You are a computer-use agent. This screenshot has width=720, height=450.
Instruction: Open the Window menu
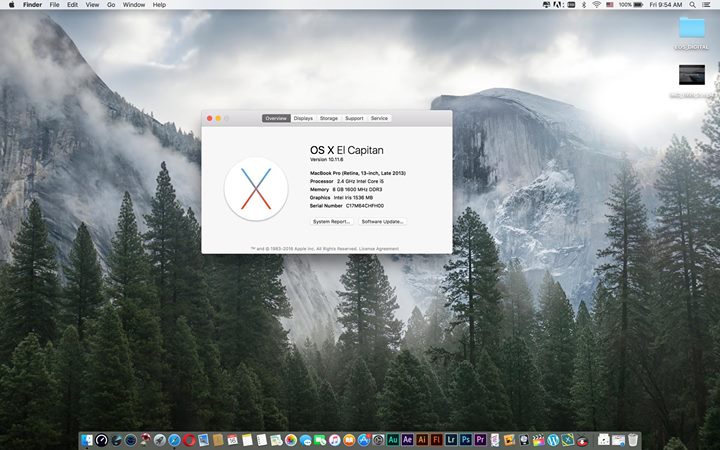tap(134, 5)
